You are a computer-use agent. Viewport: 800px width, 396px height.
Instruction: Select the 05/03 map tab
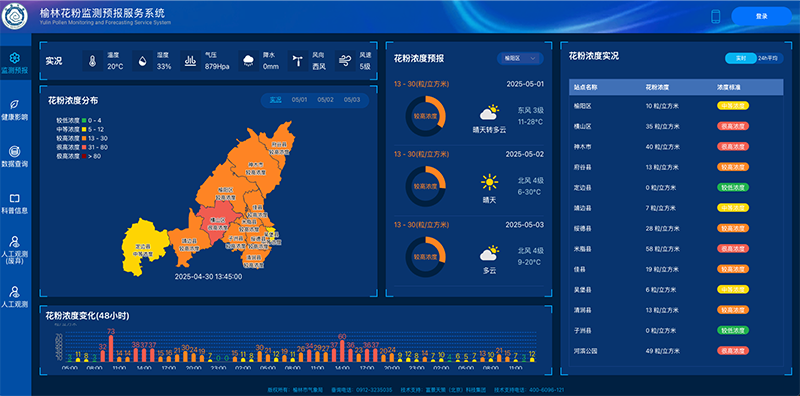click(352, 100)
